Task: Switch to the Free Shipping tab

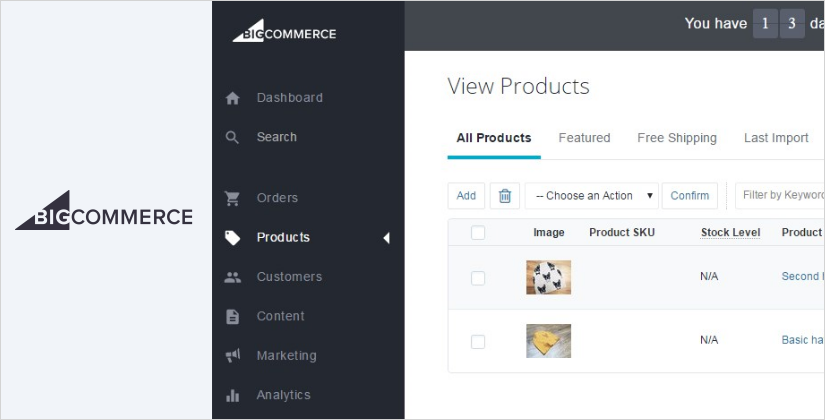Action: (677, 138)
